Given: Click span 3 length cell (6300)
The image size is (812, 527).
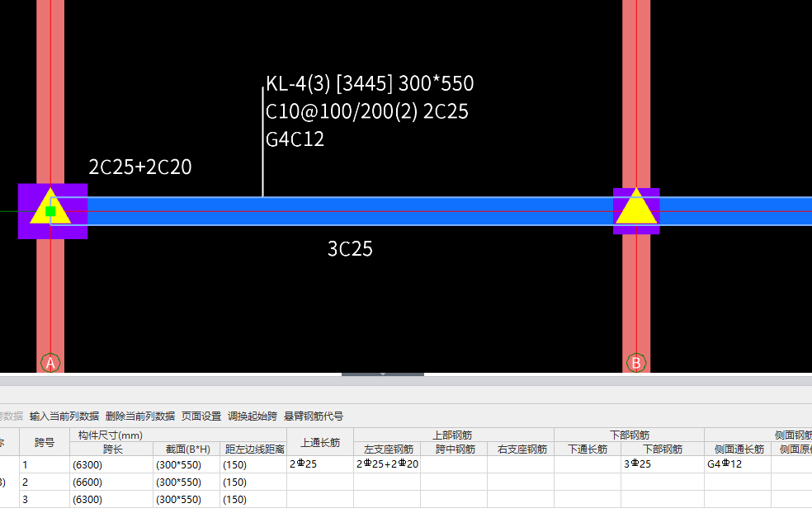Looking at the screenshot, I should (111, 499).
